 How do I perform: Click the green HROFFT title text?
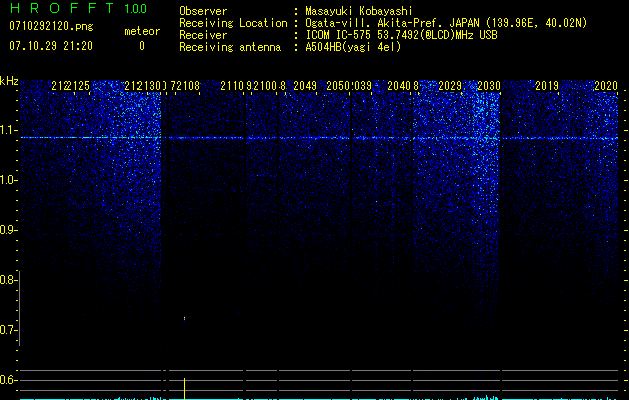click(62, 8)
